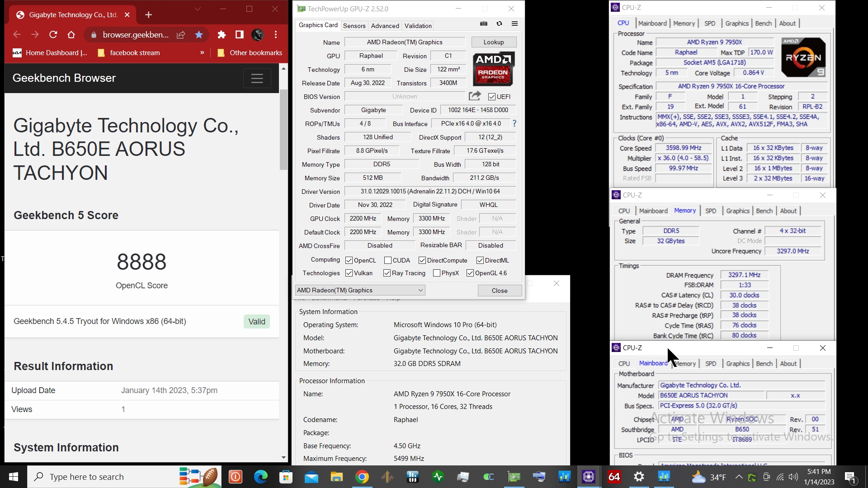
Task: Go back in Chrome history
Action: (17, 34)
